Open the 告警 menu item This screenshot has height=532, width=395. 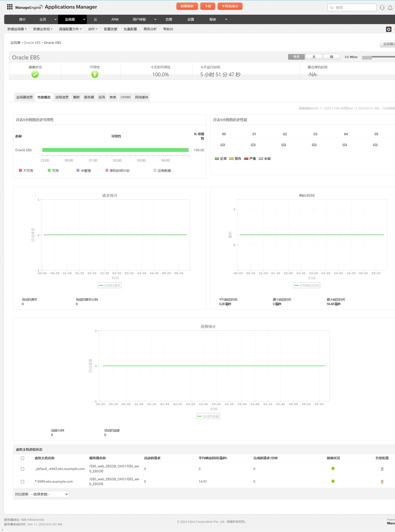click(x=169, y=20)
